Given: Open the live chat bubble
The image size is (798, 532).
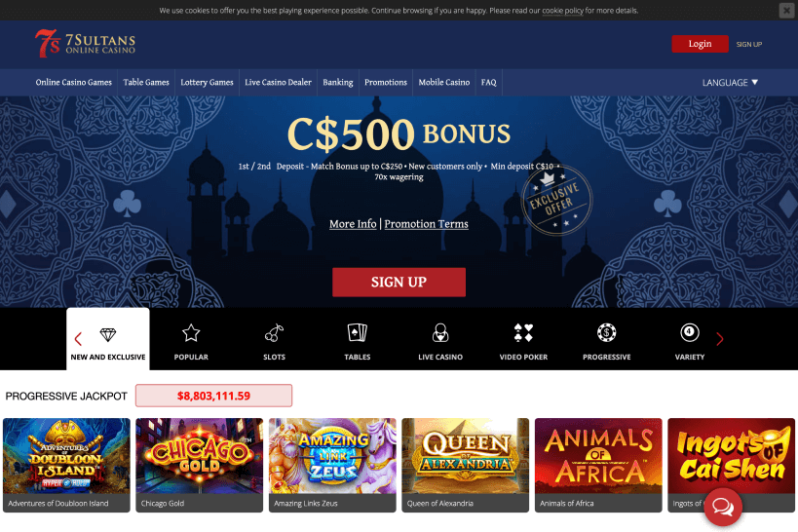Looking at the screenshot, I should [723, 507].
